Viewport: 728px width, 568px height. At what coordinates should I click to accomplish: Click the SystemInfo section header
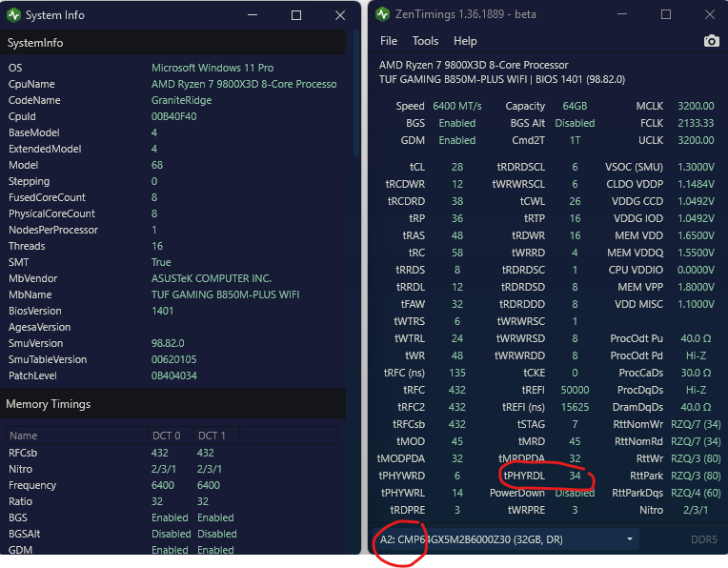(172, 43)
